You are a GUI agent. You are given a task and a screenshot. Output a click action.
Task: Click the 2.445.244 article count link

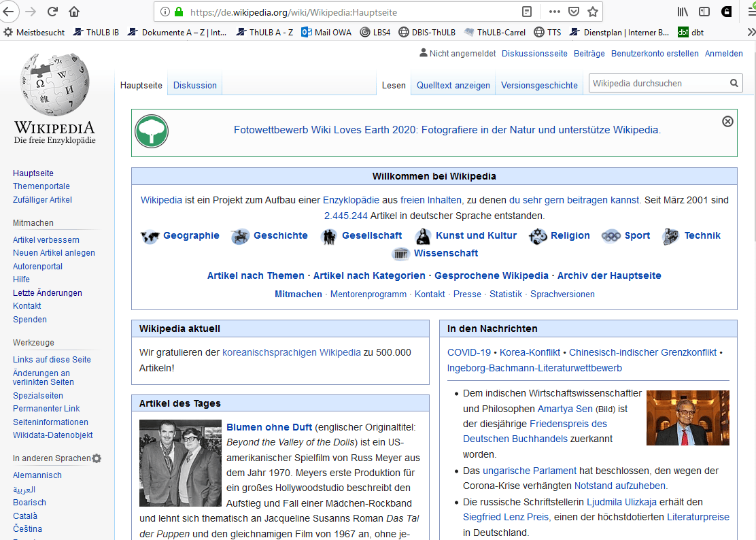[x=345, y=216]
